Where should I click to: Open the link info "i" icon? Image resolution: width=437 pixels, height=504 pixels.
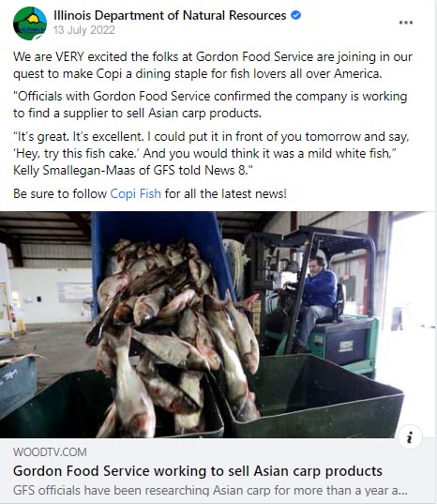[x=410, y=437]
